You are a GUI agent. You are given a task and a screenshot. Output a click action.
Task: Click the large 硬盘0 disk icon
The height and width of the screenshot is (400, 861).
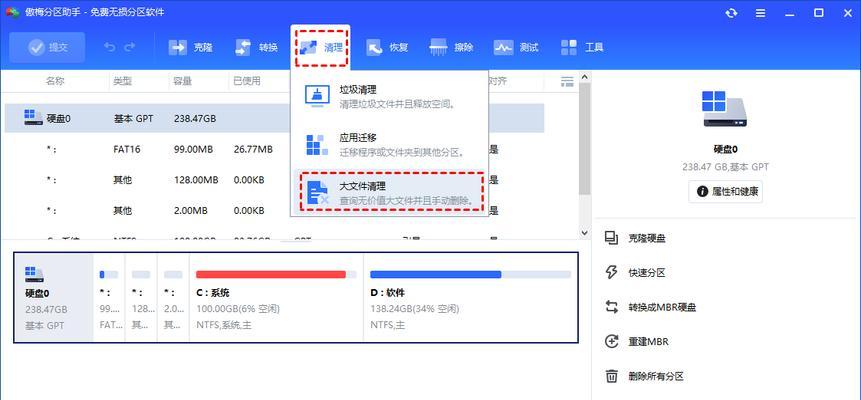point(725,109)
